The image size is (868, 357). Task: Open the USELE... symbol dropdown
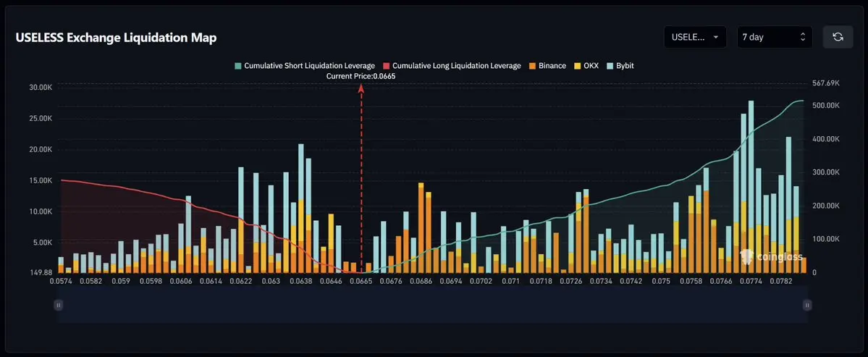pyautogui.click(x=695, y=37)
